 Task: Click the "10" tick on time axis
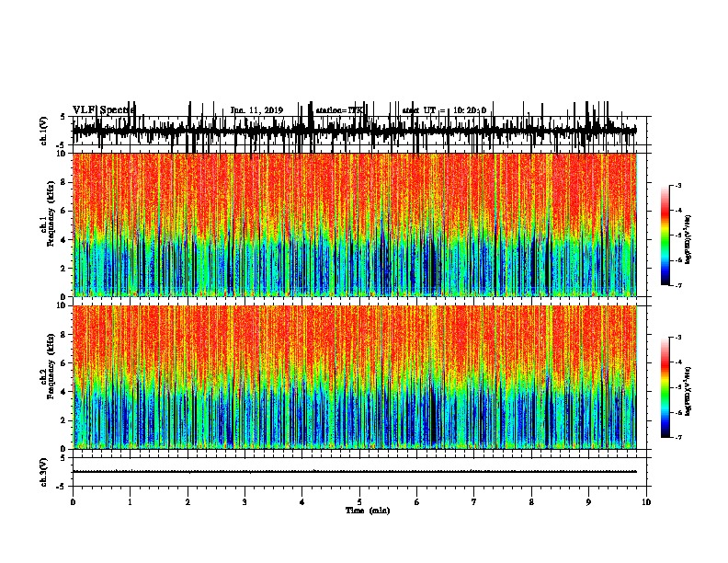[646, 502]
